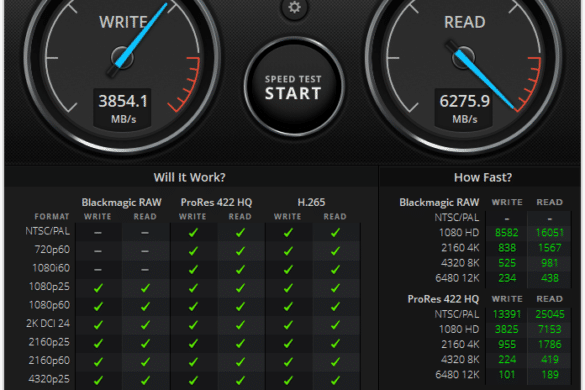Start the speed test
Viewport: 585px width, 390px height.
[x=294, y=87]
